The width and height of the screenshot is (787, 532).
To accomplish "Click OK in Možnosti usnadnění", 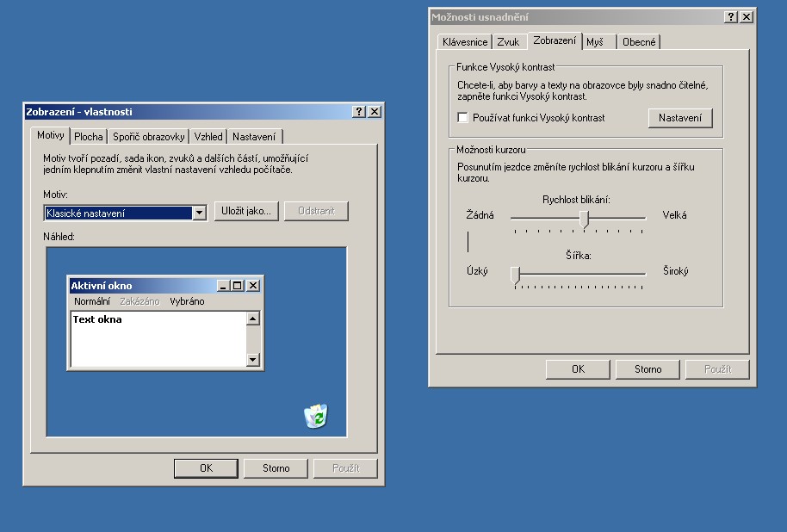I will click(x=578, y=369).
